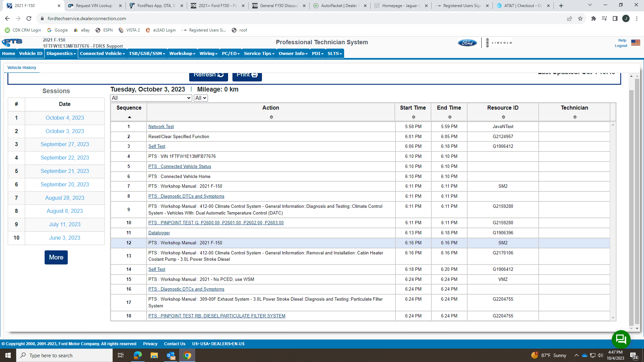The width and height of the screenshot is (644, 362).
Task: Open Microsoft Edge from taskbar
Action: pyautogui.click(x=138, y=355)
